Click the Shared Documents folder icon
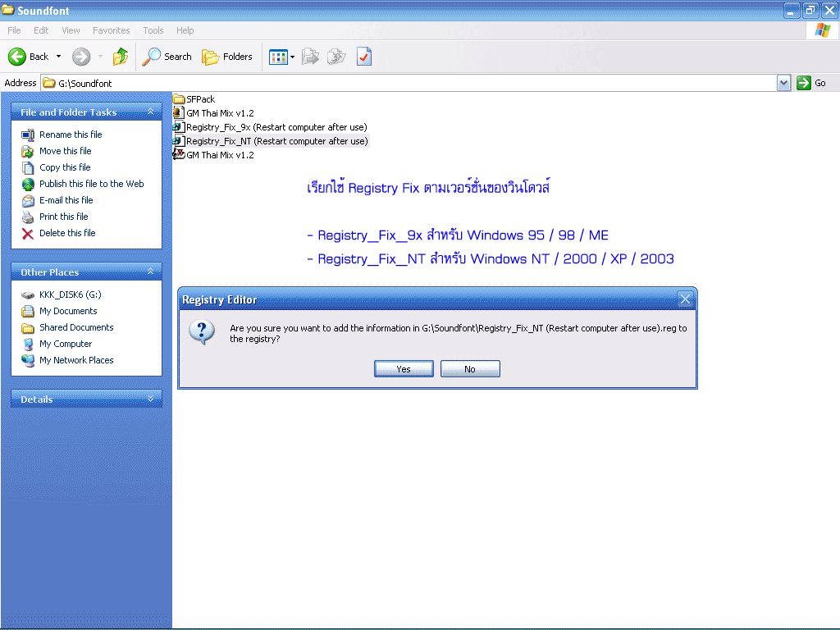This screenshot has width=840, height=630. (28, 328)
